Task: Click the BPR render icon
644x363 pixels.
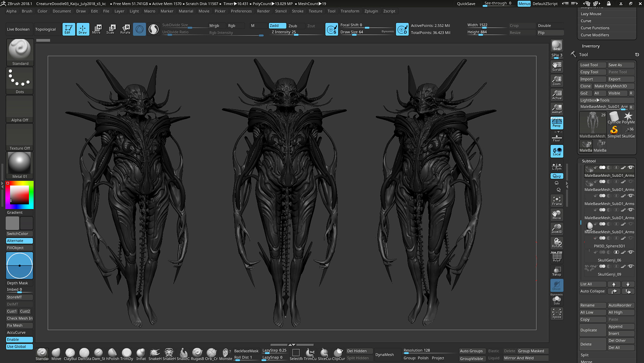Action: click(x=557, y=45)
